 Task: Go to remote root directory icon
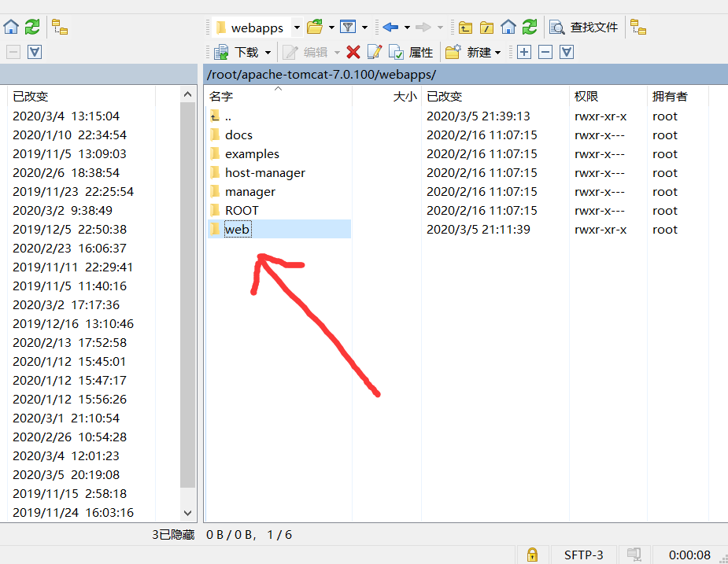click(x=486, y=28)
